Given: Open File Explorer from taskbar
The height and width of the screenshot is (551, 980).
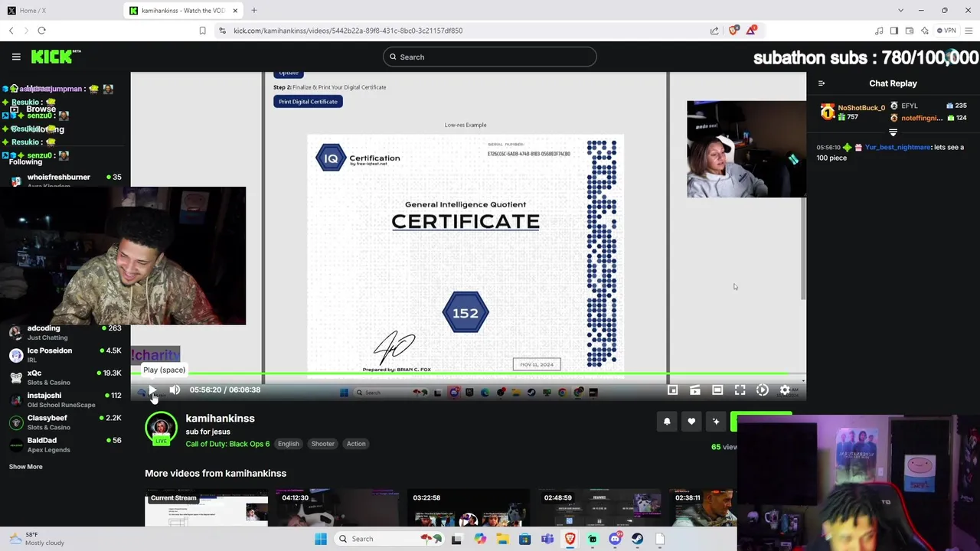Looking at the screenshot, I should (502, 539).
